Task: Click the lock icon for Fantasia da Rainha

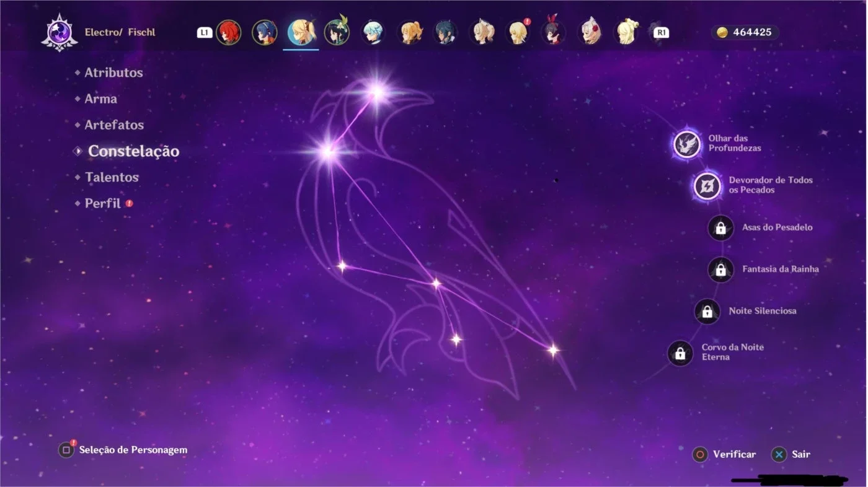Action: click(x=720, y=270)
